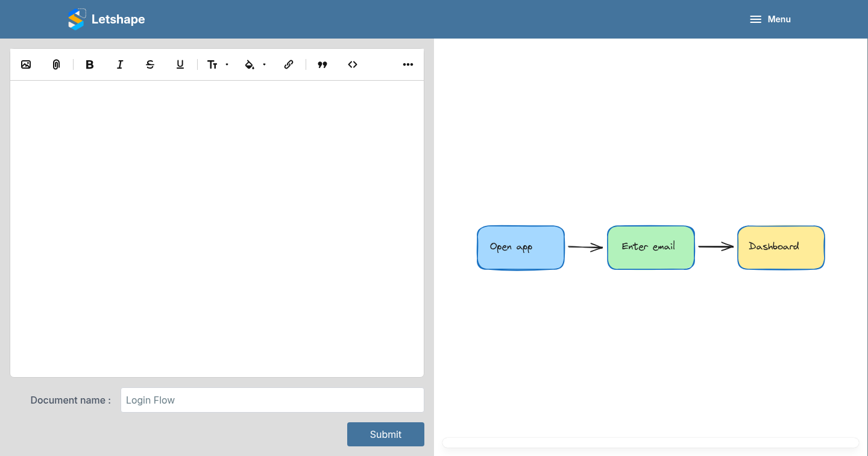The width and height of the screenshot is (868, 456).
Task: Toggle bold formatting
Action: 90,64
